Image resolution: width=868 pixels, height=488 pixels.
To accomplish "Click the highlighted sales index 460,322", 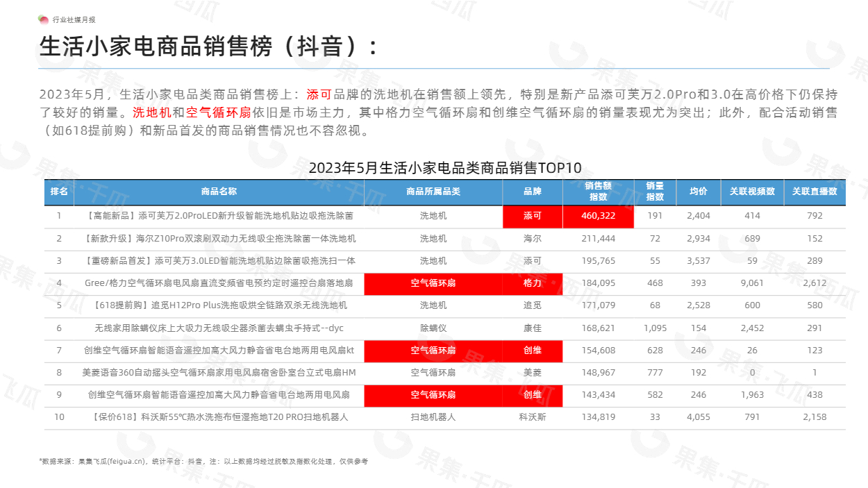I will (599, 216).
